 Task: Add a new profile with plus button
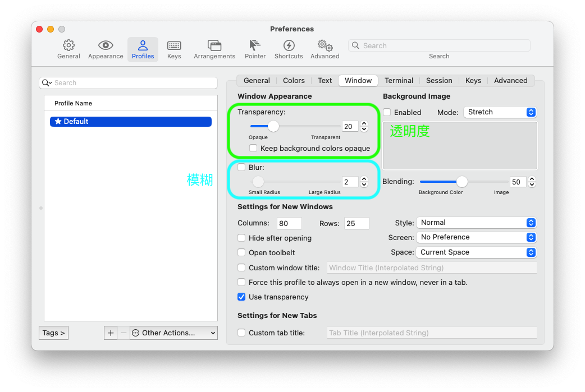tap(111, 333)
